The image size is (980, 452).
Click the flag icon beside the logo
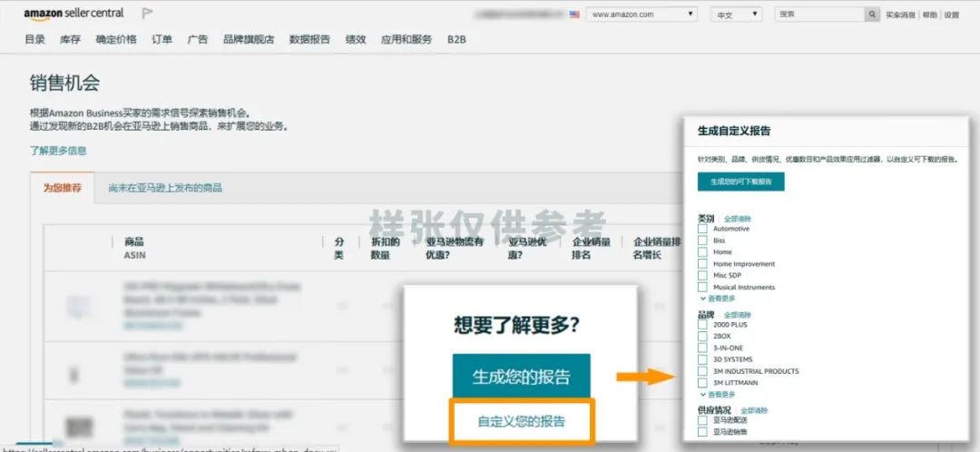[x=148, y=13]
